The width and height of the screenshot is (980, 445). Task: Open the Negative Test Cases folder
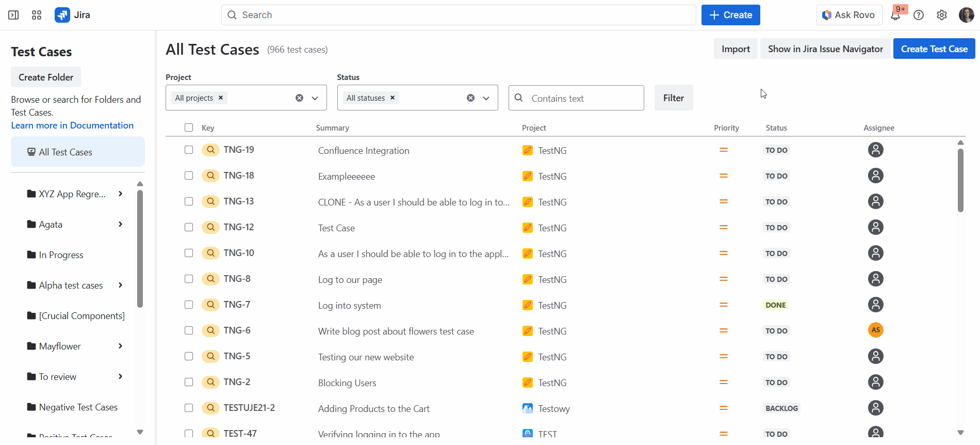(x=78, y=407)
